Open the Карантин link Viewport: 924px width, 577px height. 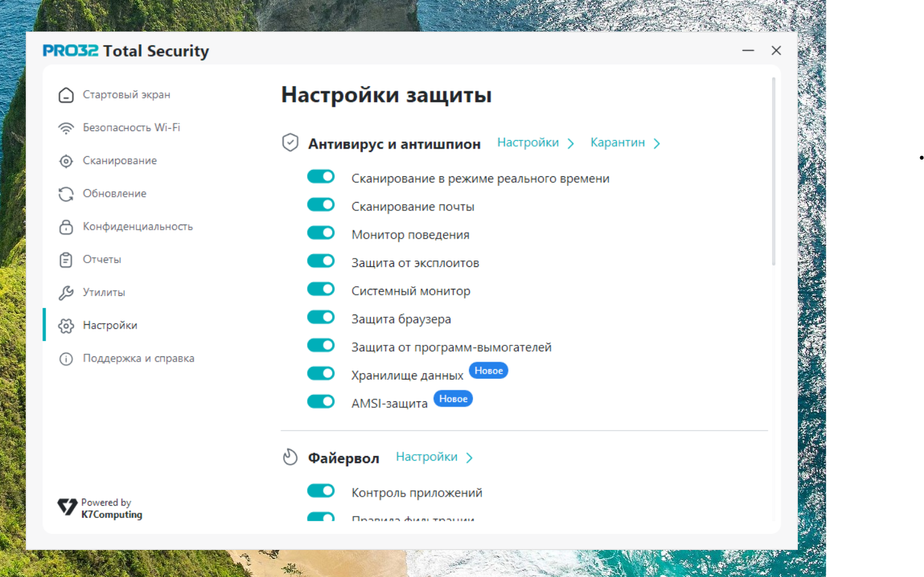618,142
